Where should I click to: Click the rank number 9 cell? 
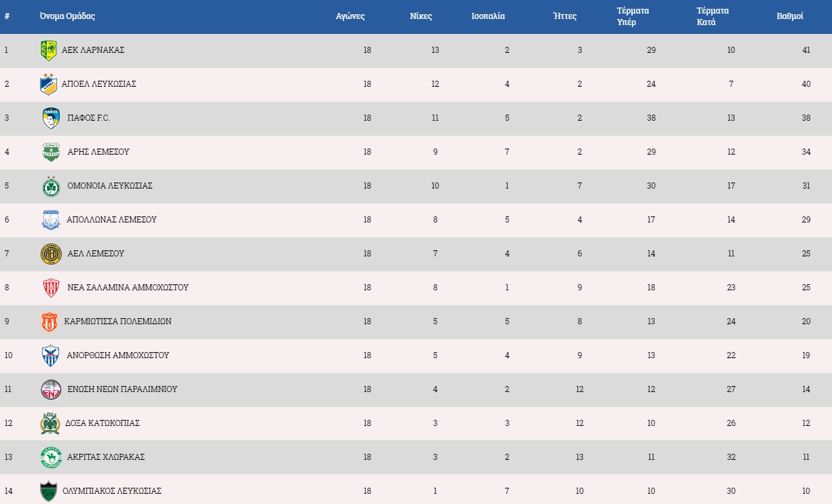coord(6,322)
